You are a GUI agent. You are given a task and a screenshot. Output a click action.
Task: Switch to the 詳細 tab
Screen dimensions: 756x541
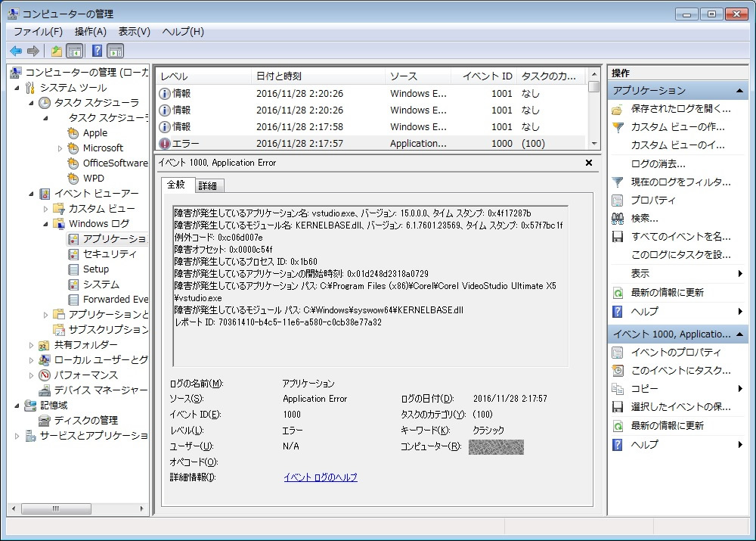[208, 186]
